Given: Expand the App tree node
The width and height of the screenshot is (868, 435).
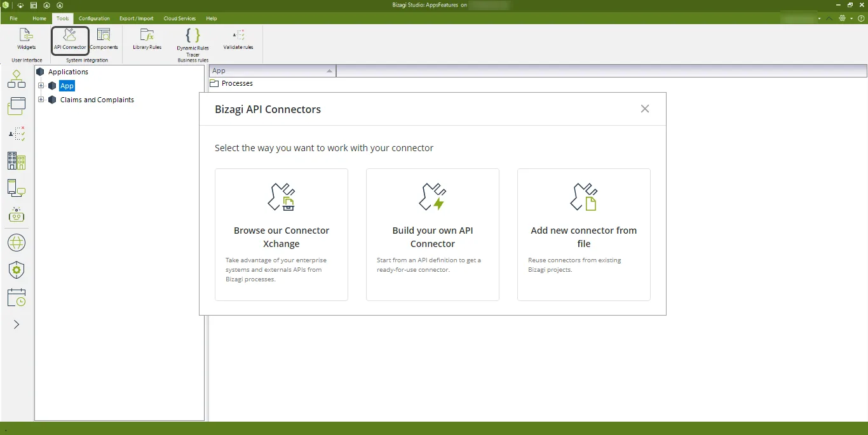Looking at the screenshot, I should (41, 86).
